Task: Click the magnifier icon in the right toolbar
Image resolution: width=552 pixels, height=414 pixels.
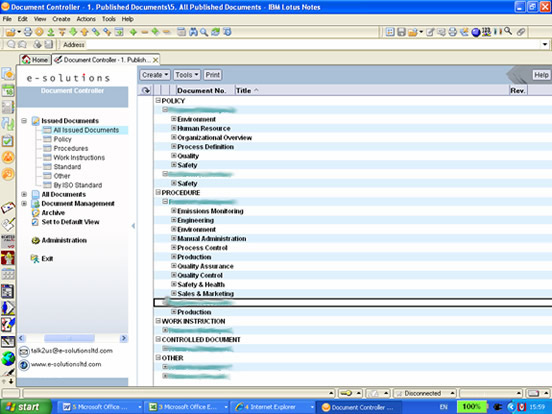Action: click(508, 31)
